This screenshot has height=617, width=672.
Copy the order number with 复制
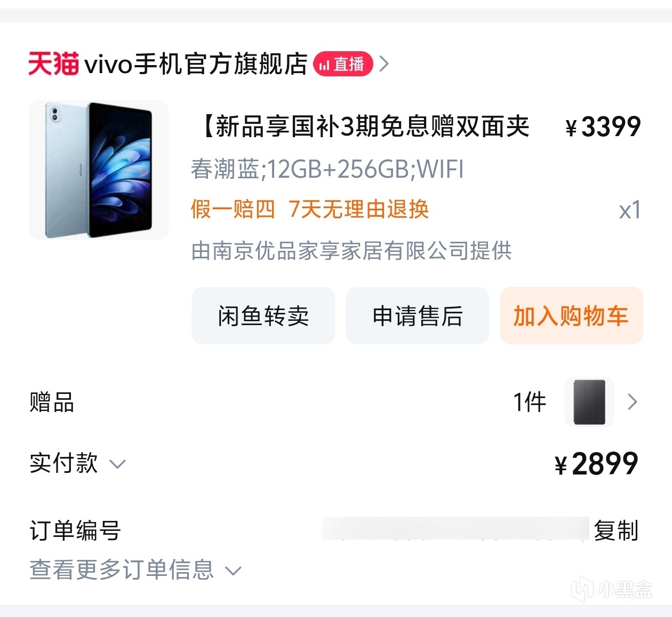616,531
